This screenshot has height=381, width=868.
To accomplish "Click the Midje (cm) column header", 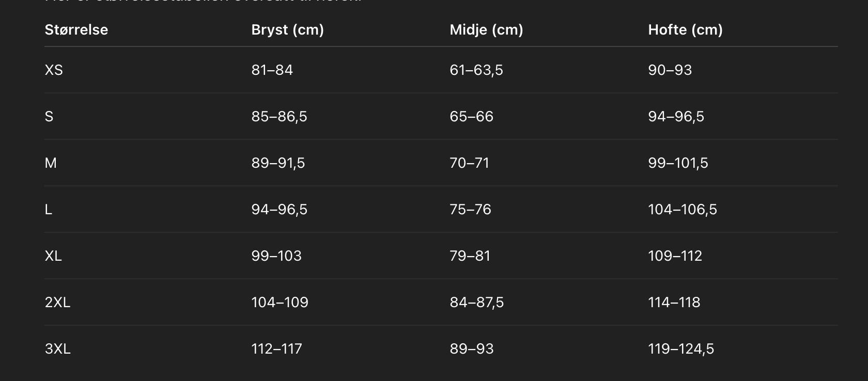I will pos(486,30).
